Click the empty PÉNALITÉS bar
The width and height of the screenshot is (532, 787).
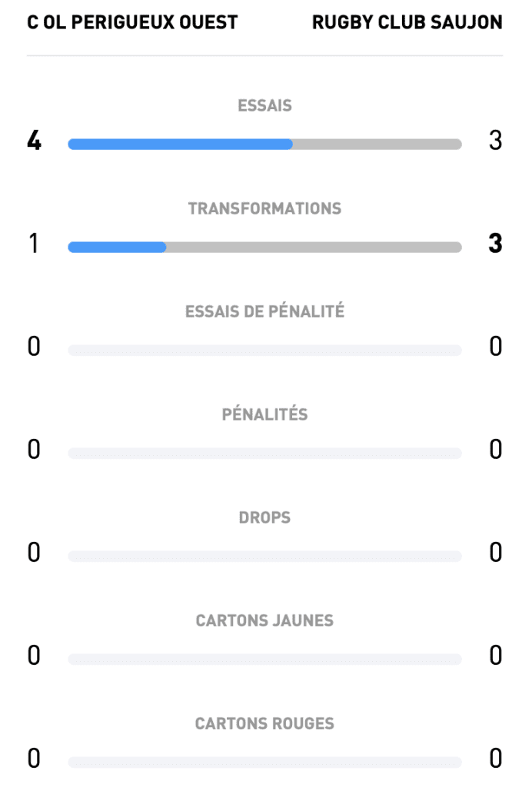264,453
